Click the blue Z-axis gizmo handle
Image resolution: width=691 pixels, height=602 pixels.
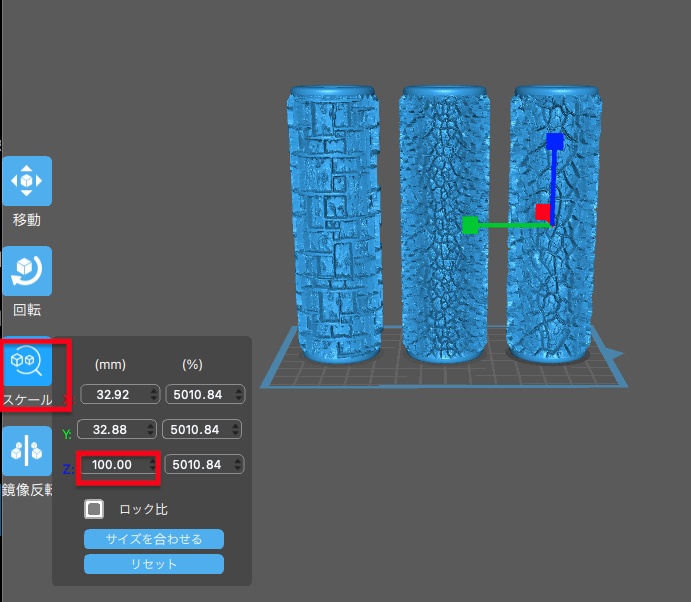(555, 141)
